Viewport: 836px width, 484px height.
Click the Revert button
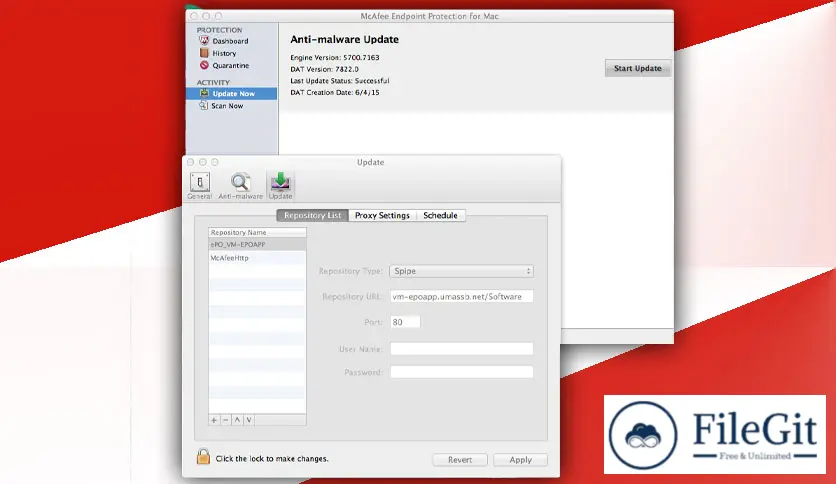pos(460,459)
